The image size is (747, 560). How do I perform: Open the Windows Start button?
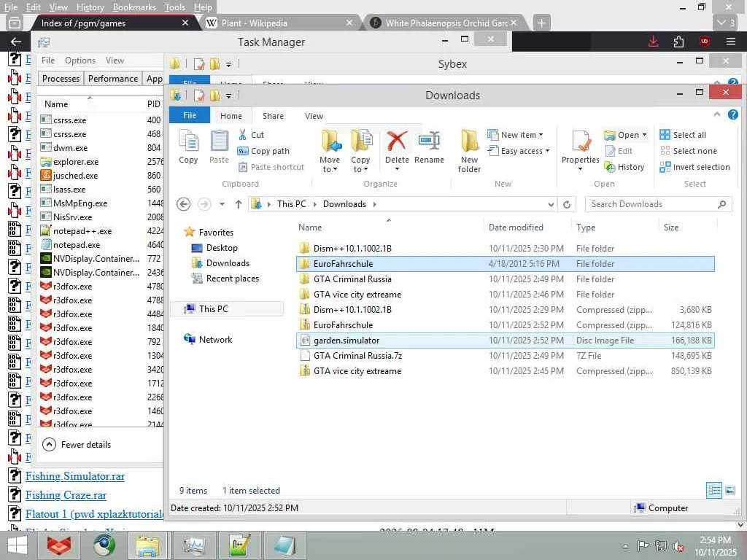click(18, 545)
